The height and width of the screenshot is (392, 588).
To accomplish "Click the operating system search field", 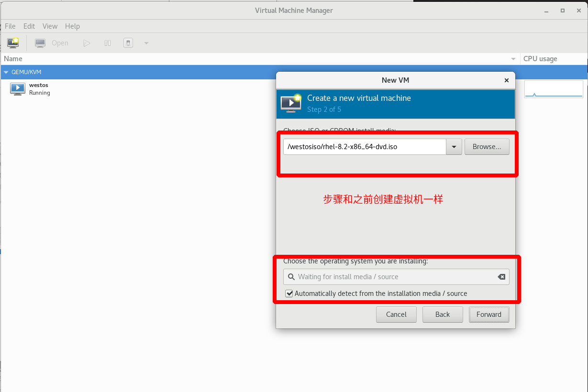I will pos(396,277).
